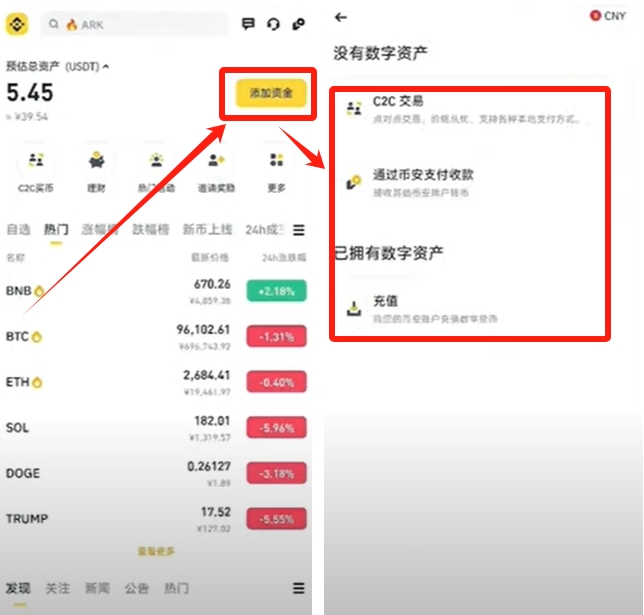The width and height of the screenshot is (644, 615).
Task: Focus the ARK search field
Action: tap(135, 25)
